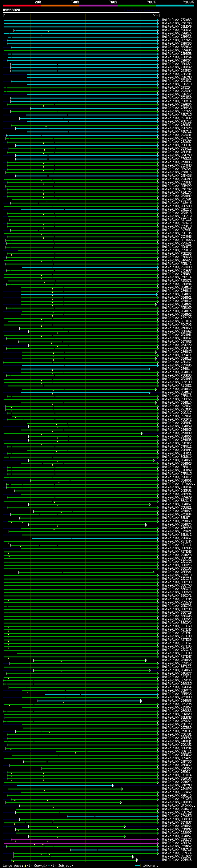Select the UniRef100_Q93XD4 label
This screenshot has width=197, height=868.
177,88
